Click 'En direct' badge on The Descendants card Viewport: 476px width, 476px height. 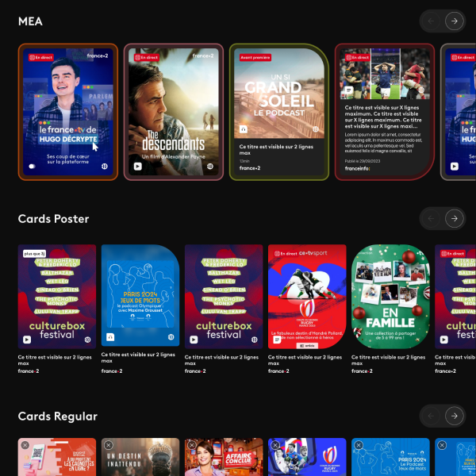pyautogui.click(x=147, y=57)
